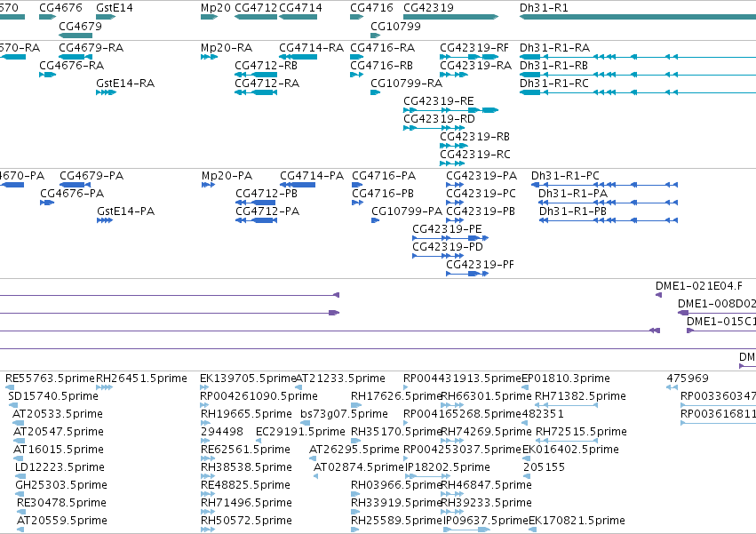Open protein CG42319-PE
This screenshot has width=756, height=534.
pyautogui.click(x=447, y=229)
